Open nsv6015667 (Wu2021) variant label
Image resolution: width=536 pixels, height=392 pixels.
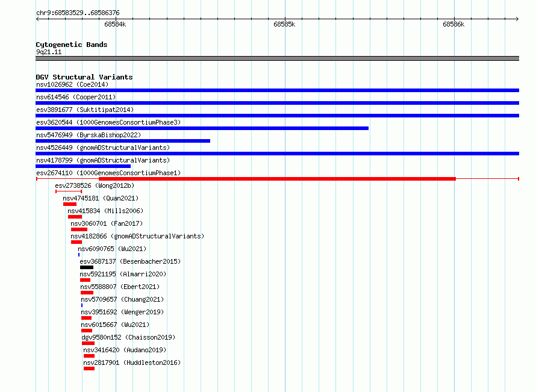115,325
